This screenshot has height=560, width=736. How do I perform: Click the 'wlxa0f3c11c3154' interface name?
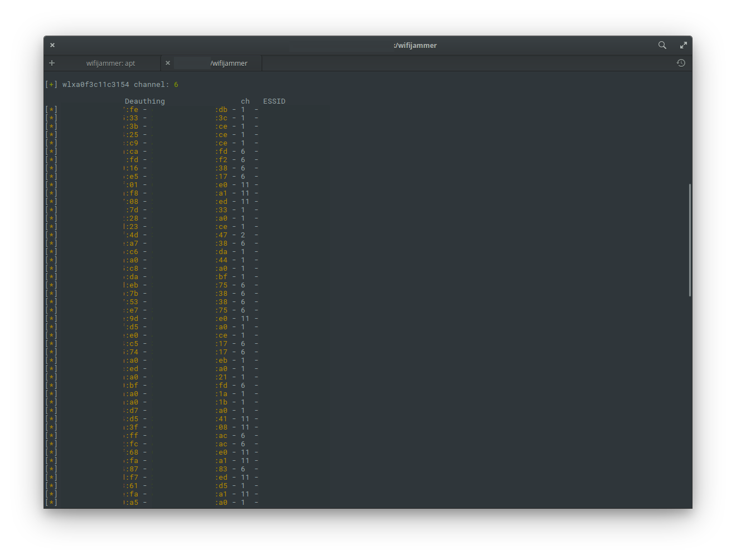[95, 85]
